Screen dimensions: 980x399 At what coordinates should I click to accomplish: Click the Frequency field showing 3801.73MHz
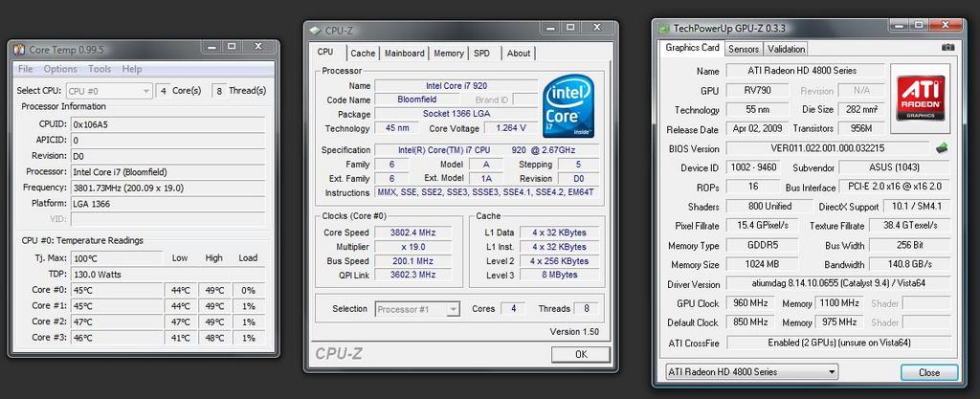167,188
